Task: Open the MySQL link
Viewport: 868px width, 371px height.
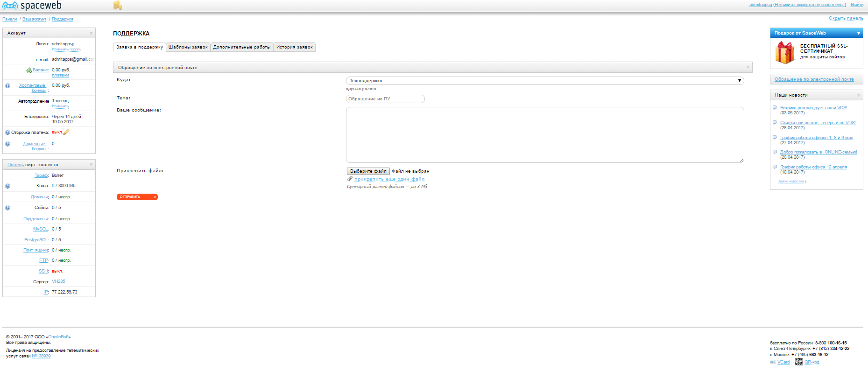Action: click(x=41, y=229)
